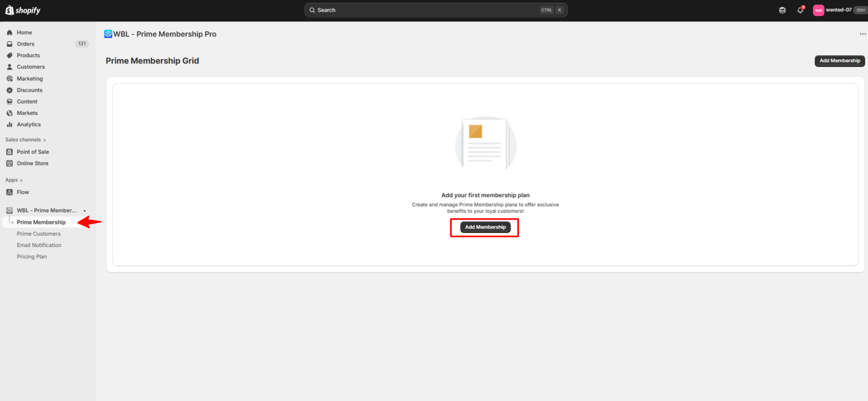Click the WBL app icon in sidebar
This screenshot has height=401, width=868.
pos(9,211)
